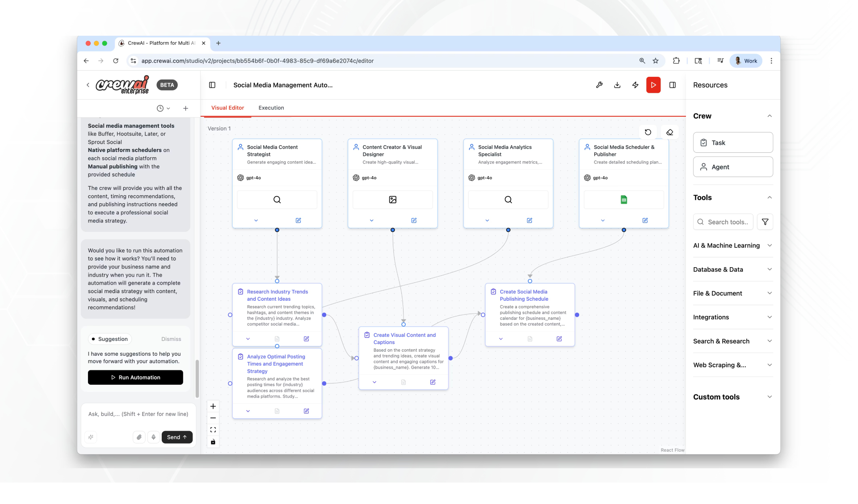Expand the Visual Designer agent card details
The height and width of the screenshot is (504, 858).
point(372,220)
